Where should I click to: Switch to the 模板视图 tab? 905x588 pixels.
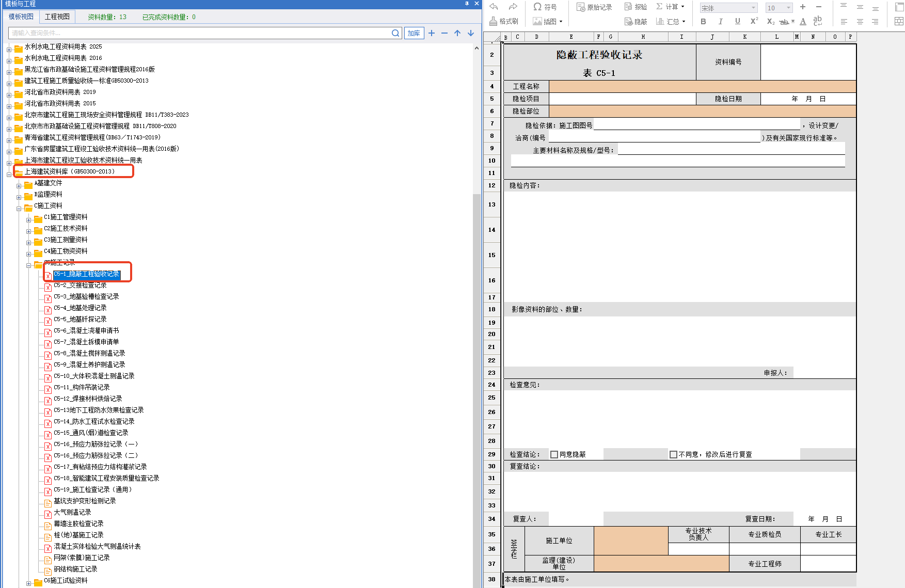coord(21,17)
